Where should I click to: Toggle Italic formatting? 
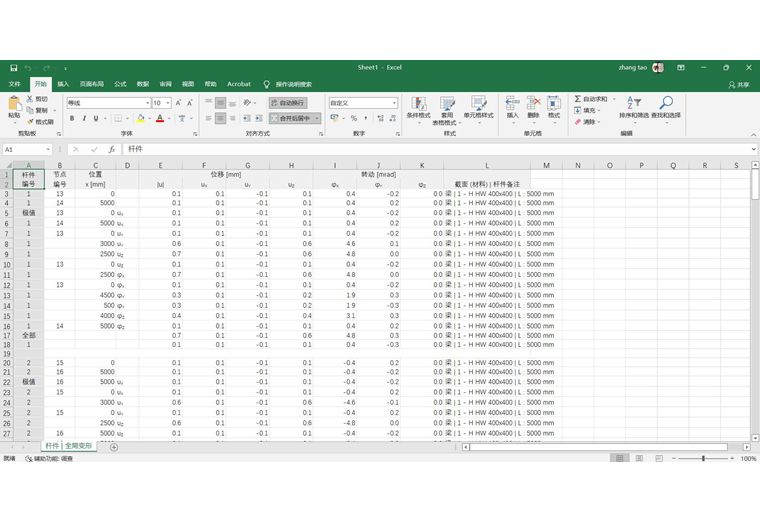click(84, 118)
